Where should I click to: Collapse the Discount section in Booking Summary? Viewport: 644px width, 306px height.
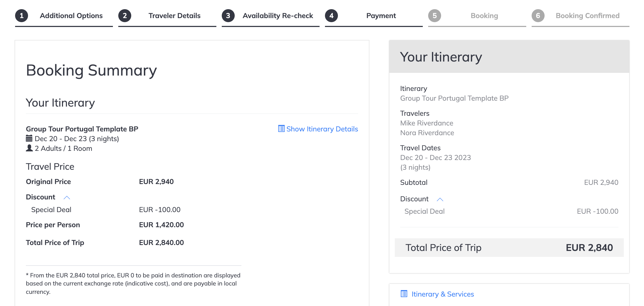pyautogui.click(x=67, y=198)
